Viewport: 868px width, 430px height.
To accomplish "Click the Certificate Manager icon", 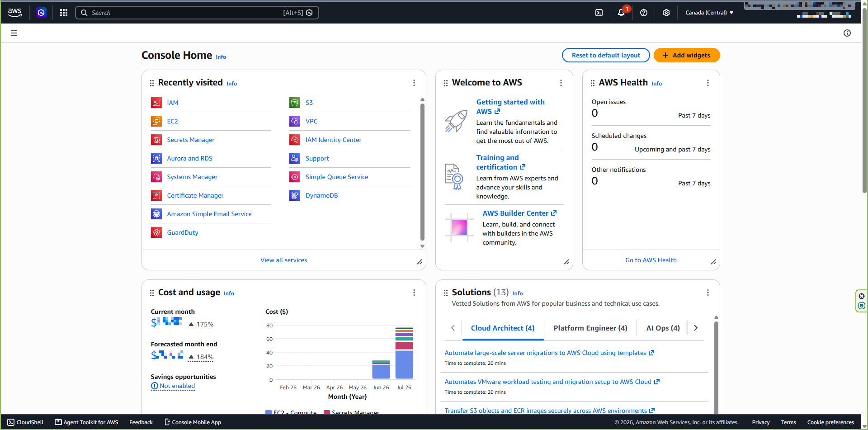I will [156, 195].
